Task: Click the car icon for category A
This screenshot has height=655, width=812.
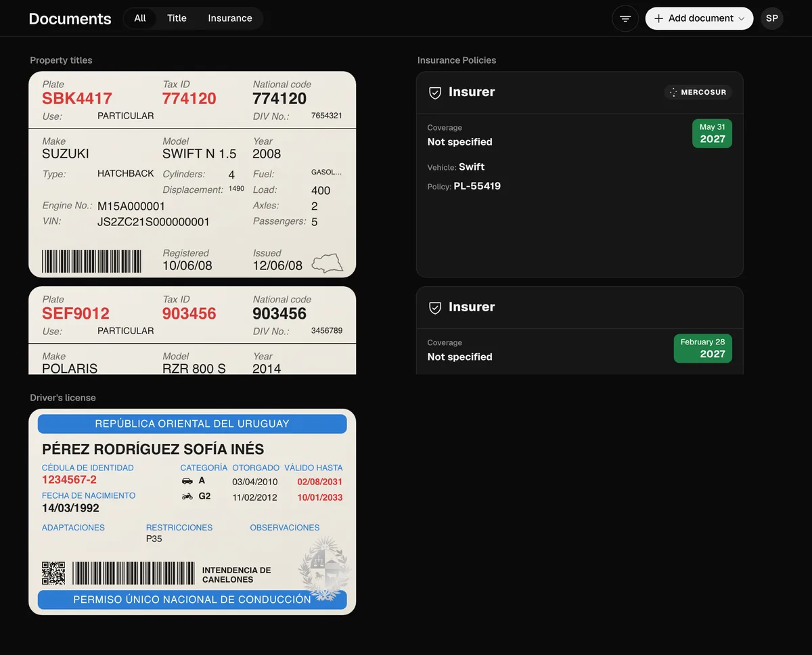Action: (187, 481)
